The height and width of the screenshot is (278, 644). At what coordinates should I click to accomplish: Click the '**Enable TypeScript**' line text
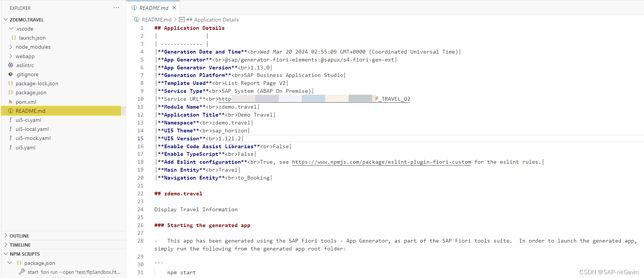(205, 154)
